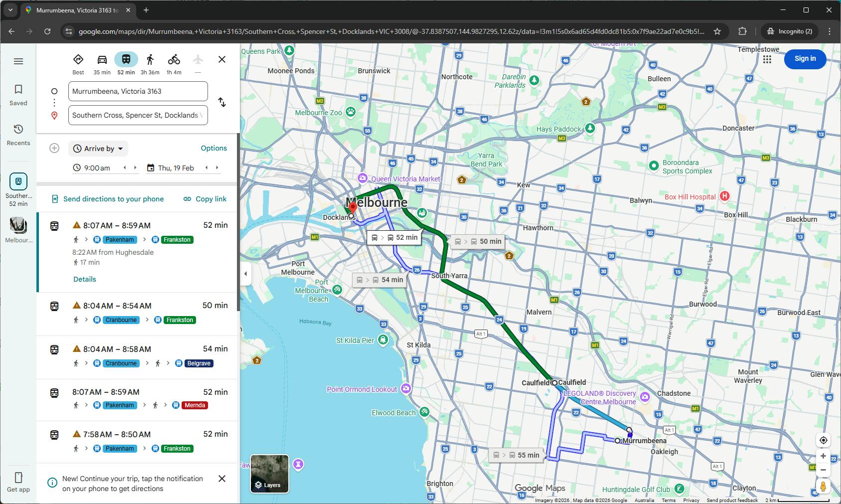Open the Saved places panel
Image resolution: width=841 pixels, height=504 pixels.
18,94
